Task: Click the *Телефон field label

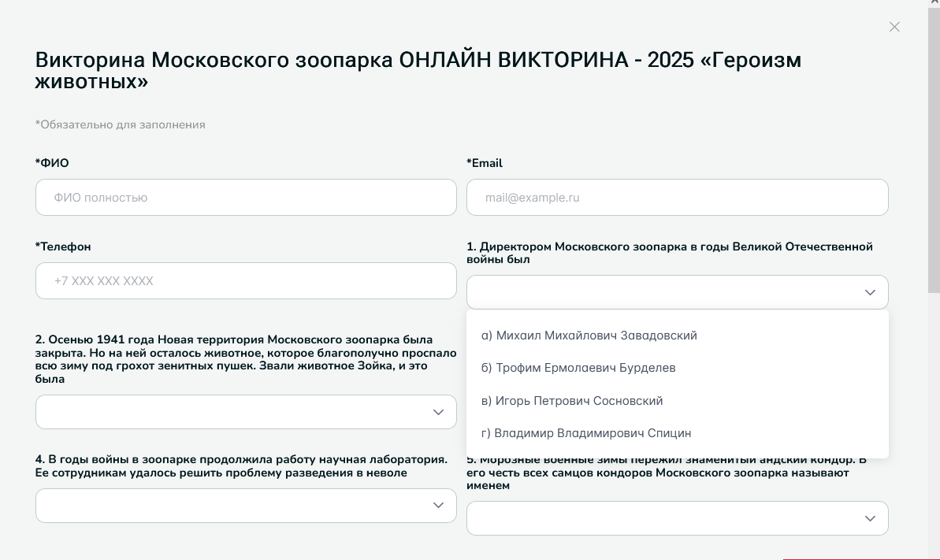Action: 63,247
